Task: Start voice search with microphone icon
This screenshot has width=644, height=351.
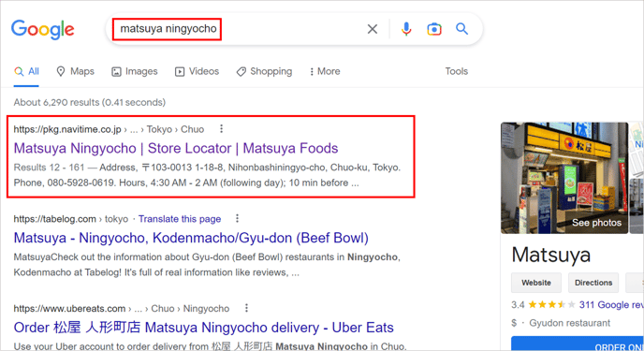Action: 406,29
